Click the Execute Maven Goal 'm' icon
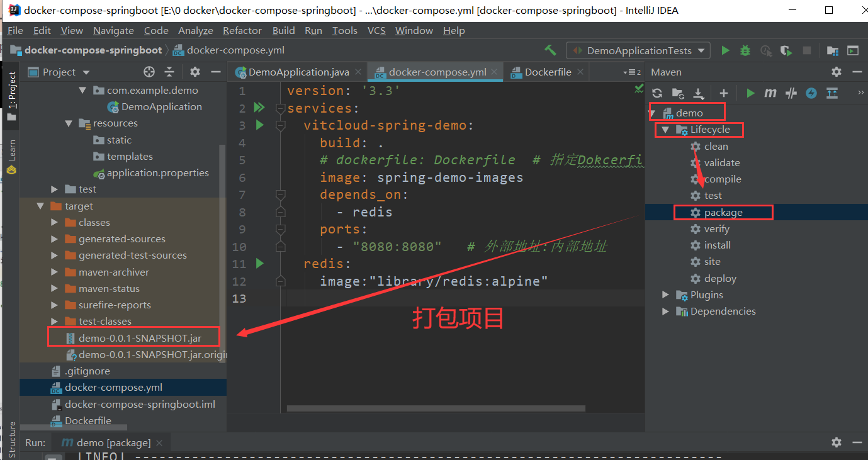The width and height of the screenshot is (868, 460). [770, 93]
